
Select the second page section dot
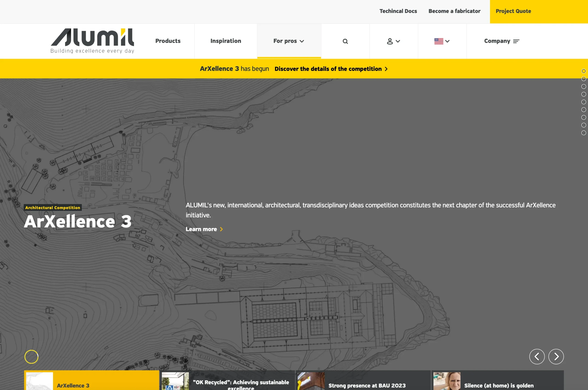(x=584, y=79)
